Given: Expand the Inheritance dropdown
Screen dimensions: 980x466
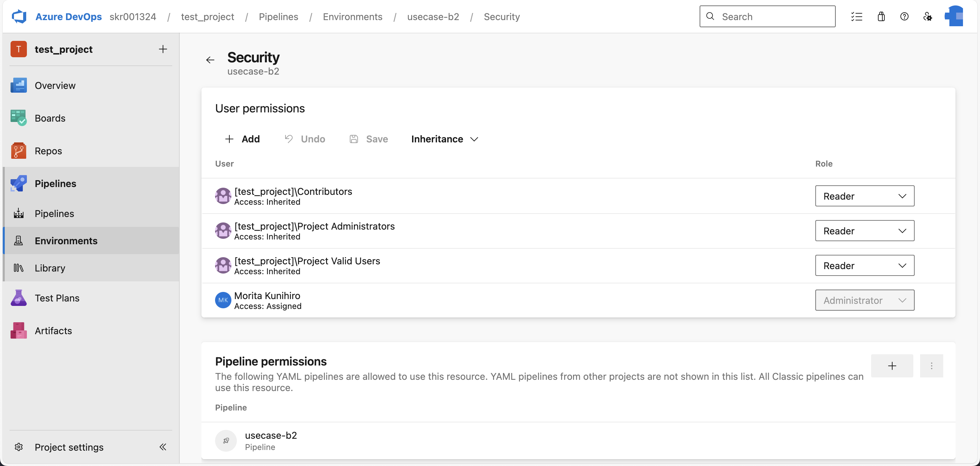Looking at the screenshot, I should click(x=444, y=139).
